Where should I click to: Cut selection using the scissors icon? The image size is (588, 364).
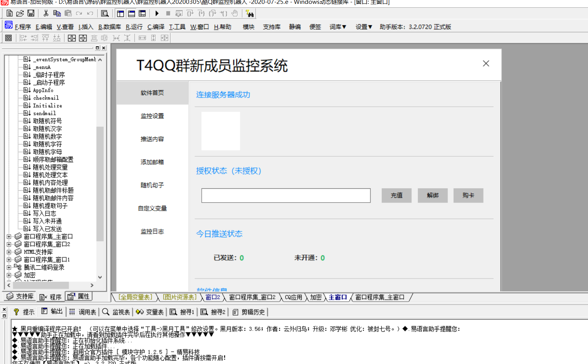(x=46, y=13)
